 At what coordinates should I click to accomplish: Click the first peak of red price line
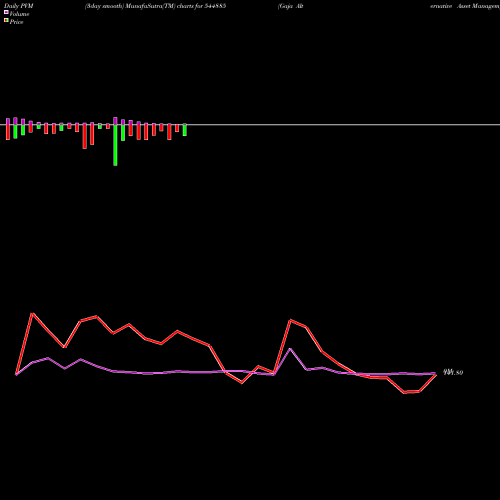[x=32, y=313]
